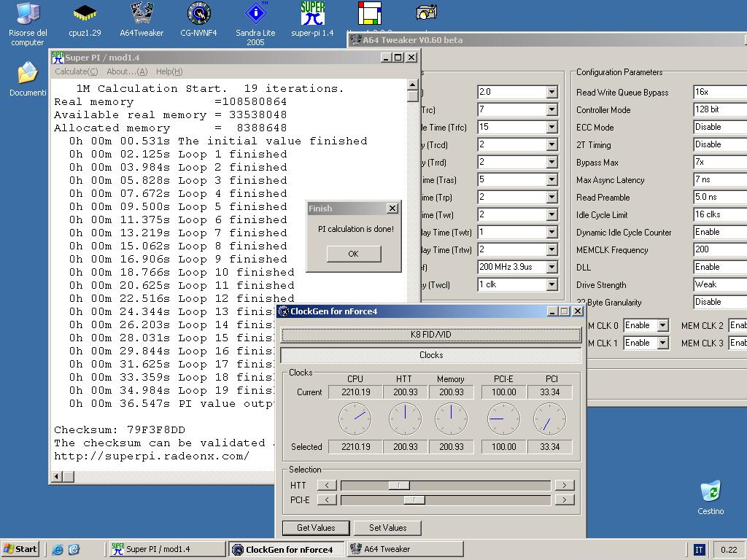This screenshot has height=560, width=747.
Task: Click the A64 Tweaker title bar icon
Action: tap(355, 40)
